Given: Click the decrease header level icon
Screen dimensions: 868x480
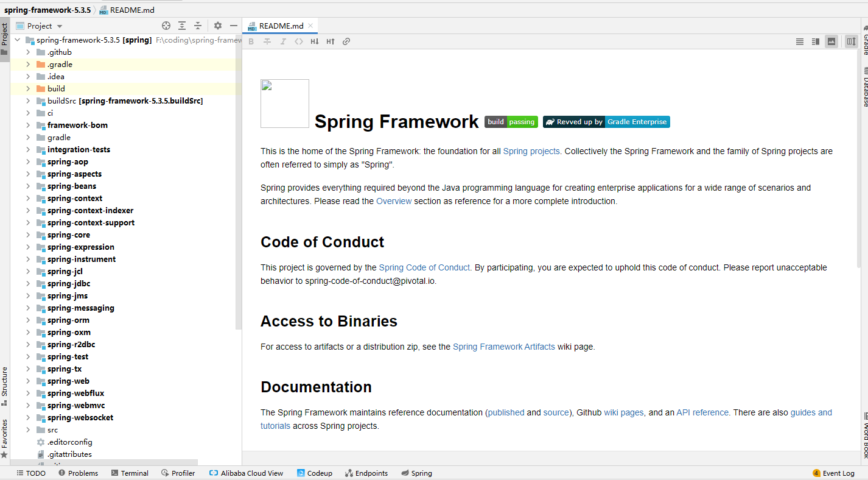Looking at the screenshot, I should pyautogui.click(x=315, y=41).
